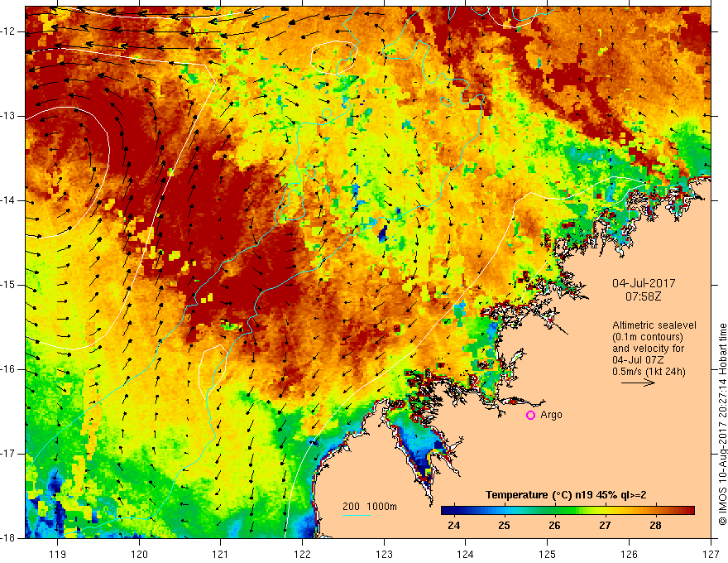
Task: Click longitude label 127
Action: point(711,554)
